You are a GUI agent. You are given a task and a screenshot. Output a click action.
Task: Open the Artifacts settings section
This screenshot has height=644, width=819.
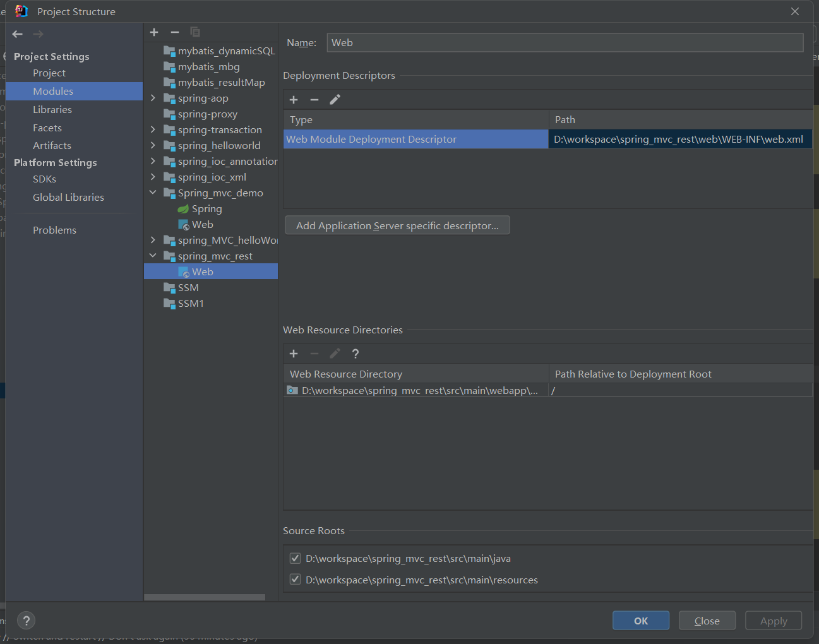coord(52,146)
